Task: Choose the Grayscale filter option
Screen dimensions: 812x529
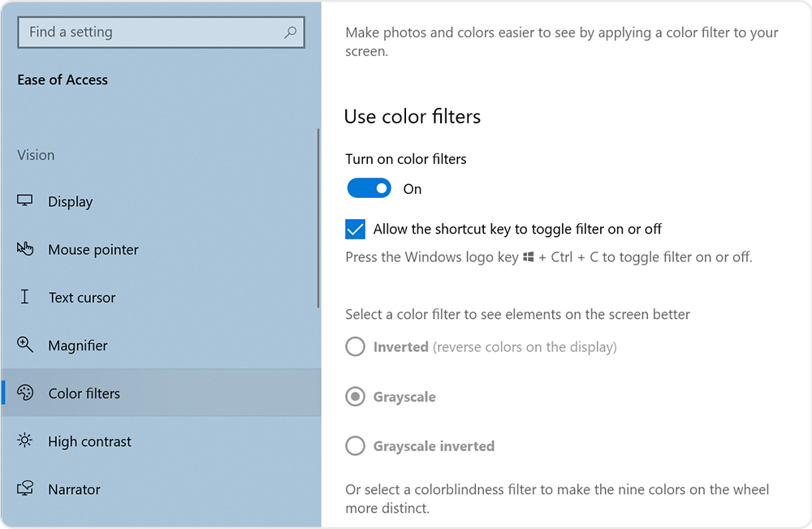Action: tap(355, 396)
